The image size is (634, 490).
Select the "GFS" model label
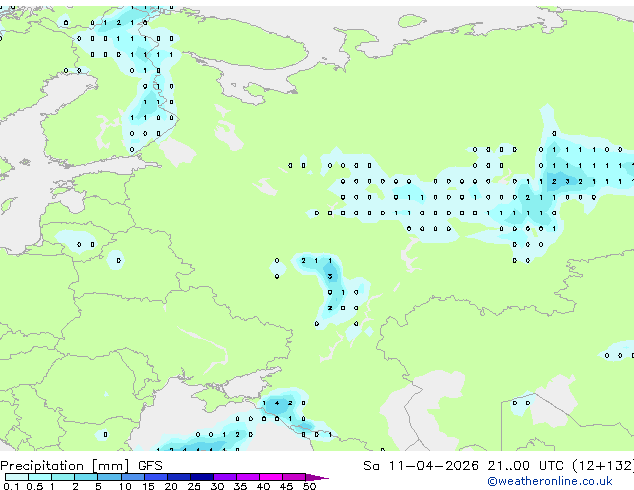150,466
